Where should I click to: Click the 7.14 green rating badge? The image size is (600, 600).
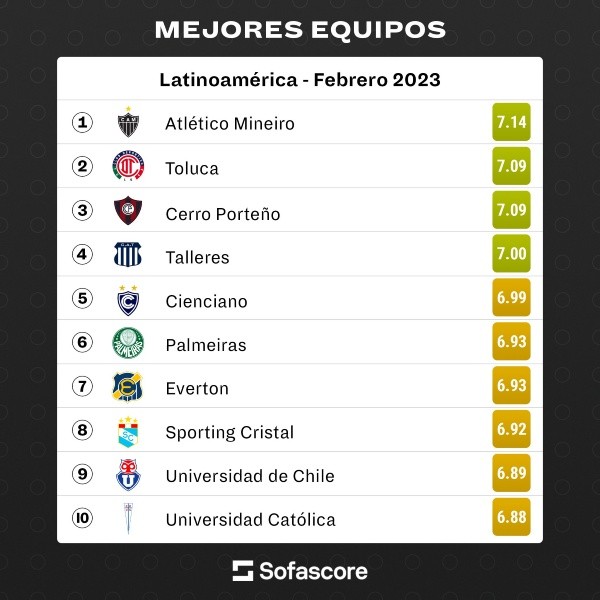(x=511, y=123)
